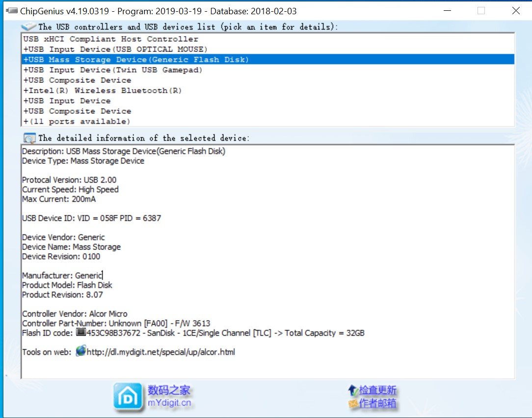Click 检查更新 to check for updates
Image resolution: width=532 pixels, height=418 pixels.
coord(377,390)
